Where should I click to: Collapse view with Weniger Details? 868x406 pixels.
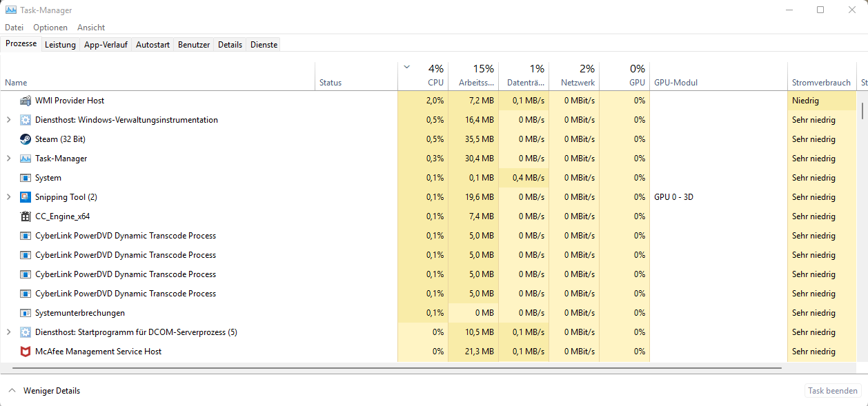44,391
